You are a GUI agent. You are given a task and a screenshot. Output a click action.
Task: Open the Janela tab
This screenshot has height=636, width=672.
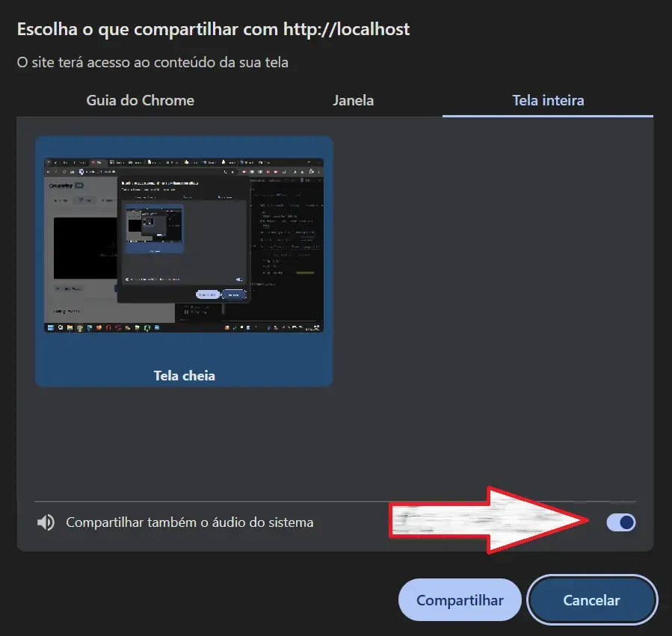point(353,100)
